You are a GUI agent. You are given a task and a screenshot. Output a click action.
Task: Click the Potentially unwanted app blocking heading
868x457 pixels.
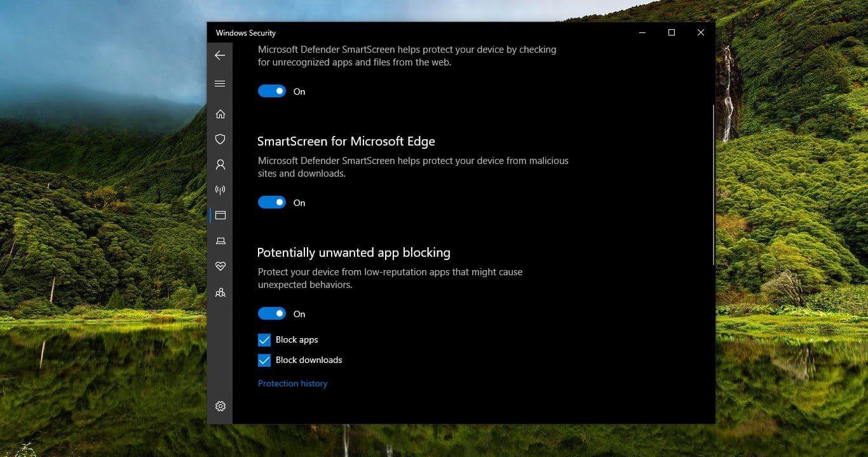[353, 252]
